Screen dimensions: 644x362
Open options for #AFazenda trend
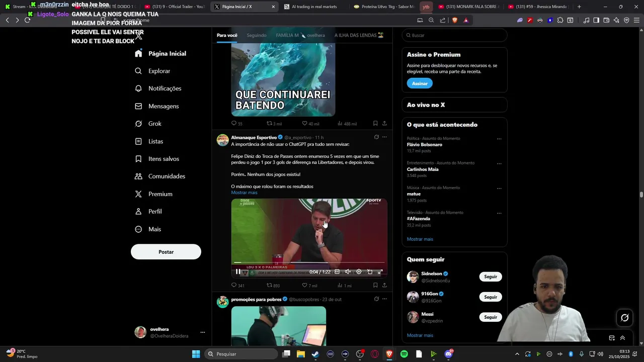click(x=499, y=213)
